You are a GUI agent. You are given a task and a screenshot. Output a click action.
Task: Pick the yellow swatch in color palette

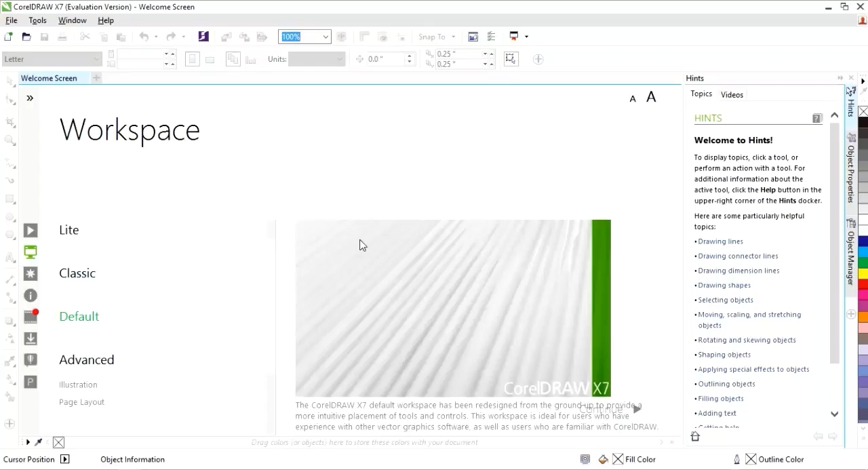(863, 273)
